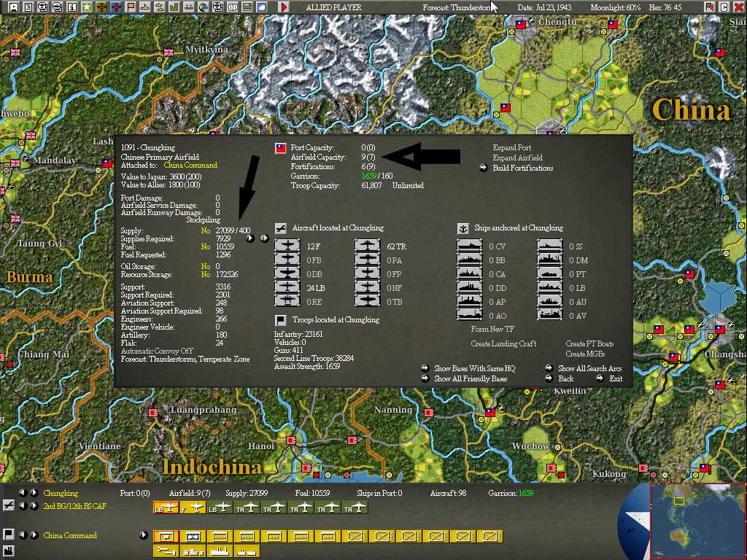
Task: Select Show All Search Arcs
Action: tap(589, 368)
